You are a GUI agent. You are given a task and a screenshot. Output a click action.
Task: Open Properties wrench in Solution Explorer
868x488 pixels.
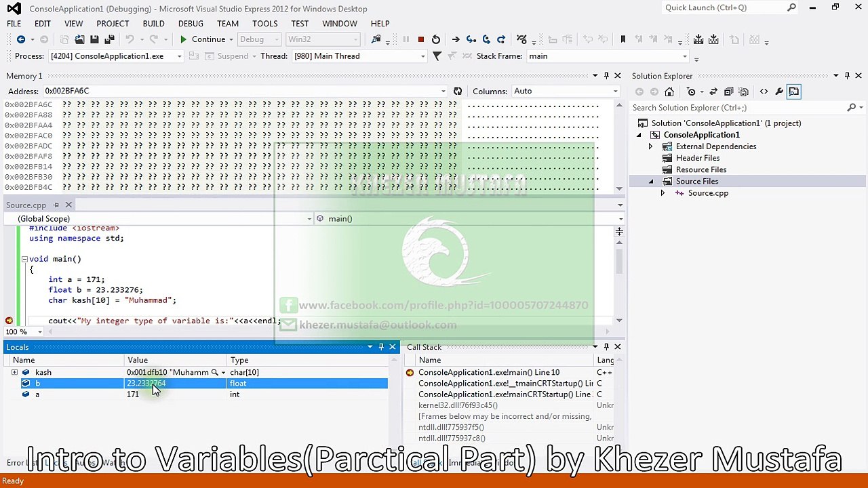(779, 91)
